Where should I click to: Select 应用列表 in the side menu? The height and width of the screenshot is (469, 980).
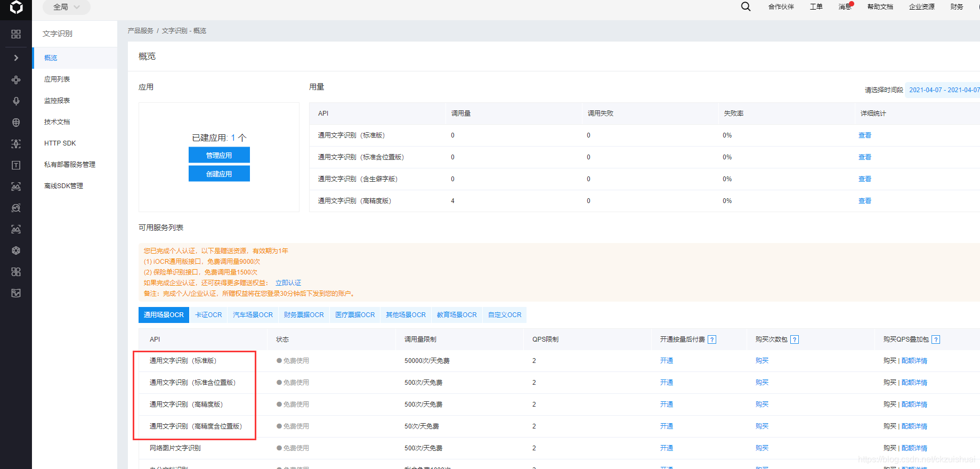click(x=57, y=79)
